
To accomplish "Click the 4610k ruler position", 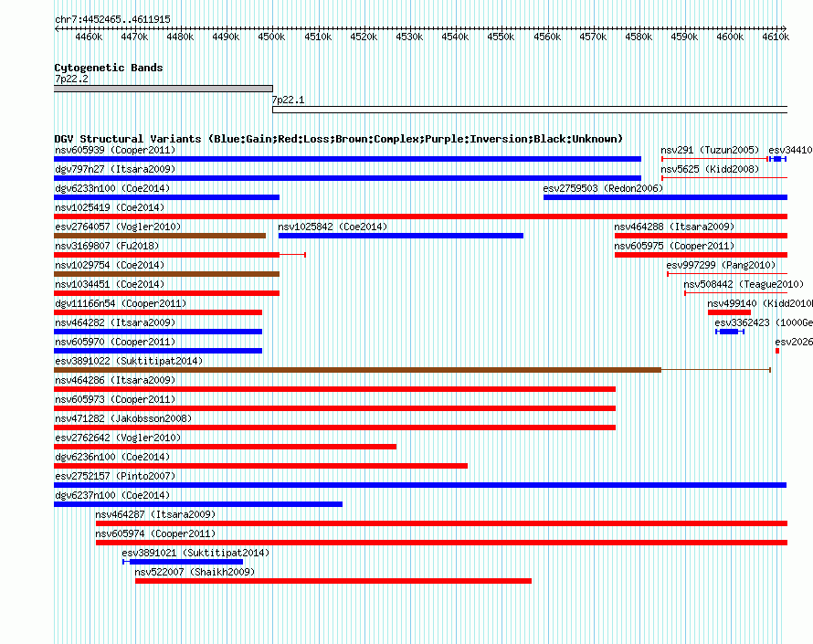I will [x=776, y=37].
